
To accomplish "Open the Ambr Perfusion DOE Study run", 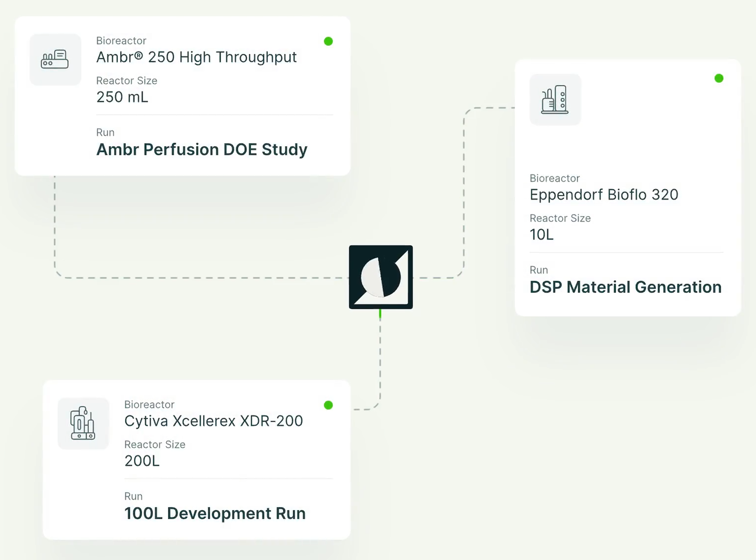I will (x=202, y=150).
